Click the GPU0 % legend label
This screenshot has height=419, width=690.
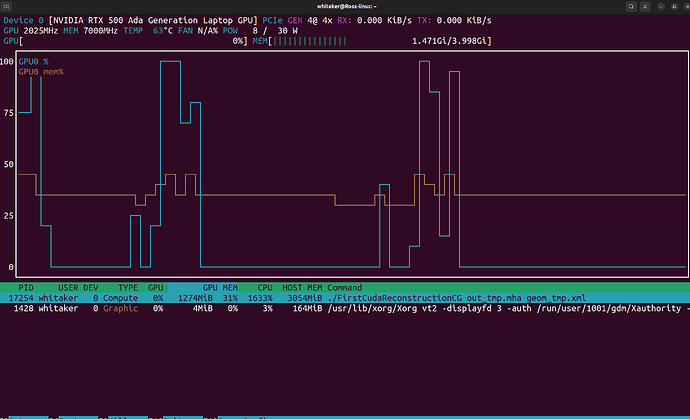pyautogui.click(x=33, y=62)
